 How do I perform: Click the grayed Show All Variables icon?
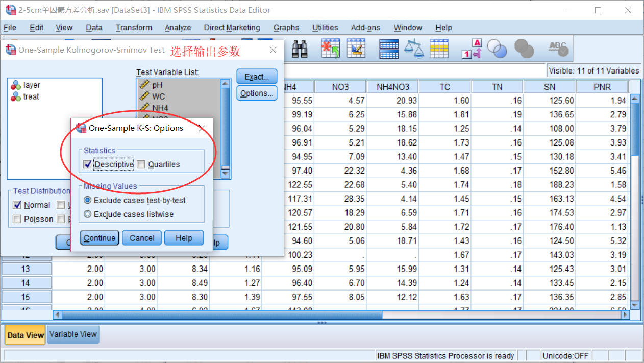click(524, 49)
